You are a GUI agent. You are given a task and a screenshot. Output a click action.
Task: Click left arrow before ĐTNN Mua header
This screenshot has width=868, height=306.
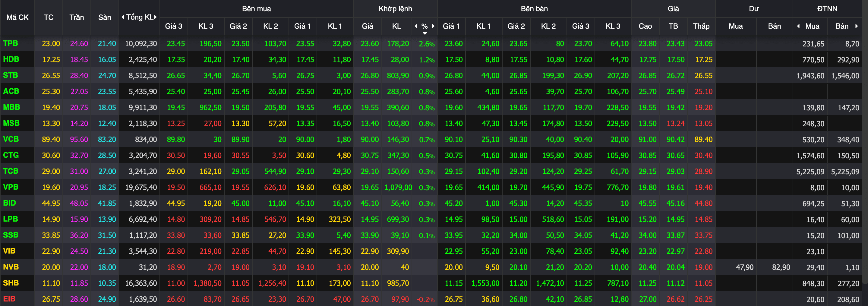tap(798, 26)
